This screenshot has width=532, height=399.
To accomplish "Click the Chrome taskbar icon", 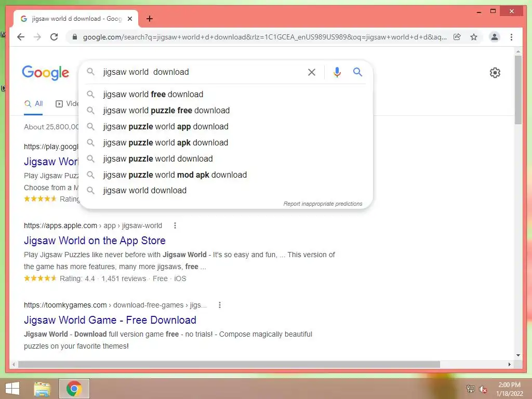I will (74, 389).
